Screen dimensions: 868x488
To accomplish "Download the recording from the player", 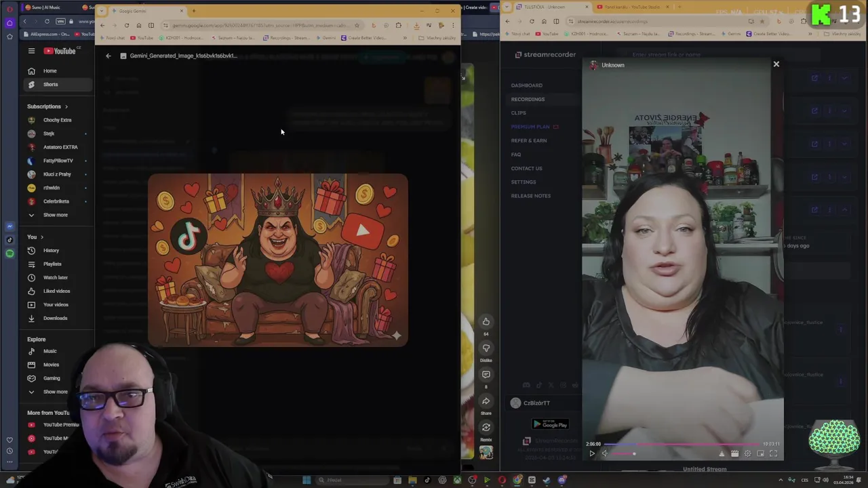I will (x=722, y=453).
